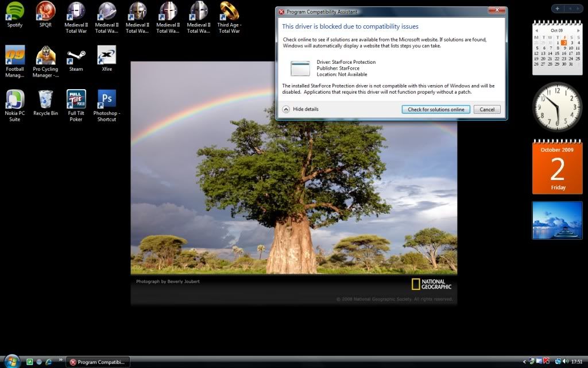
Task: Activate the Program Compatibi... taskbar button
Action: [98, 362]
